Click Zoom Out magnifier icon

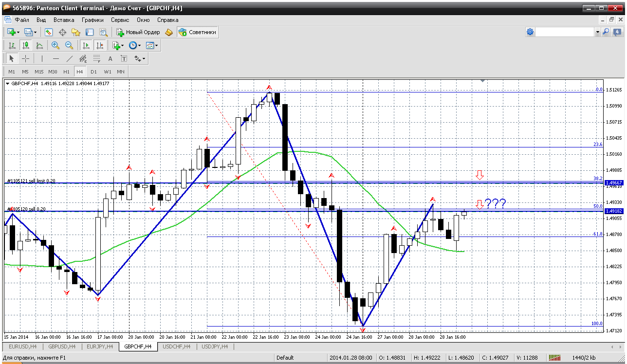tap(69, 45)
